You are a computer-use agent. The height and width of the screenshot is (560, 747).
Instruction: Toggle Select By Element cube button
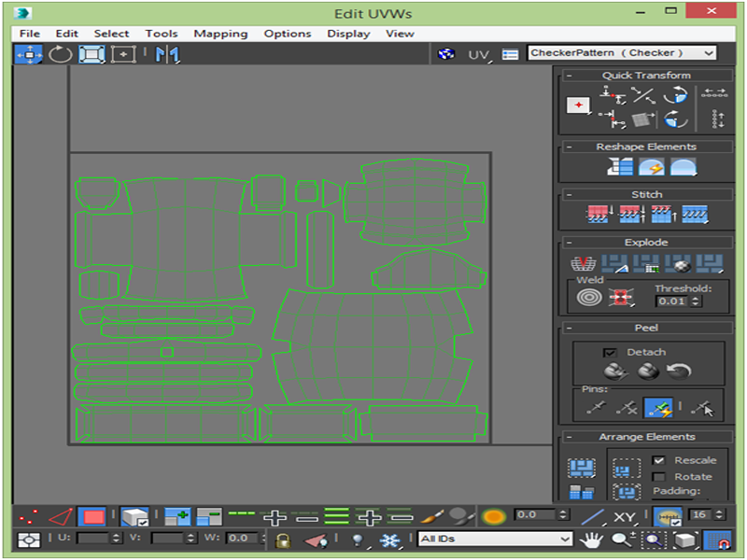[x=134, y=517]
